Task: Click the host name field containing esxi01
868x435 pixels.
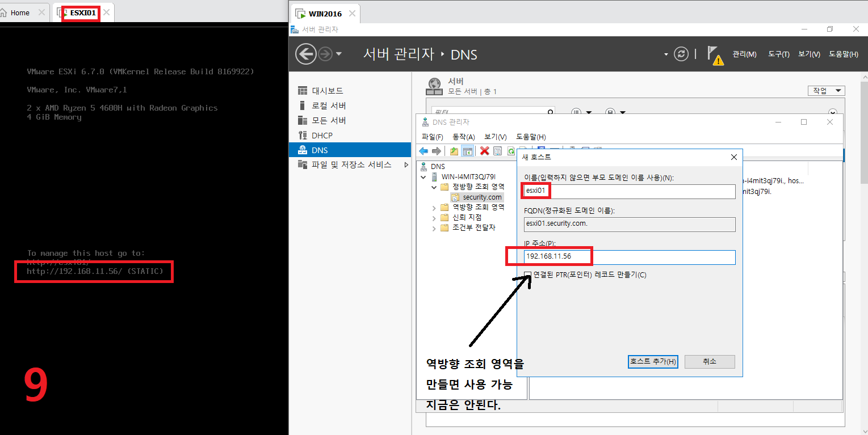Action: 630,192
